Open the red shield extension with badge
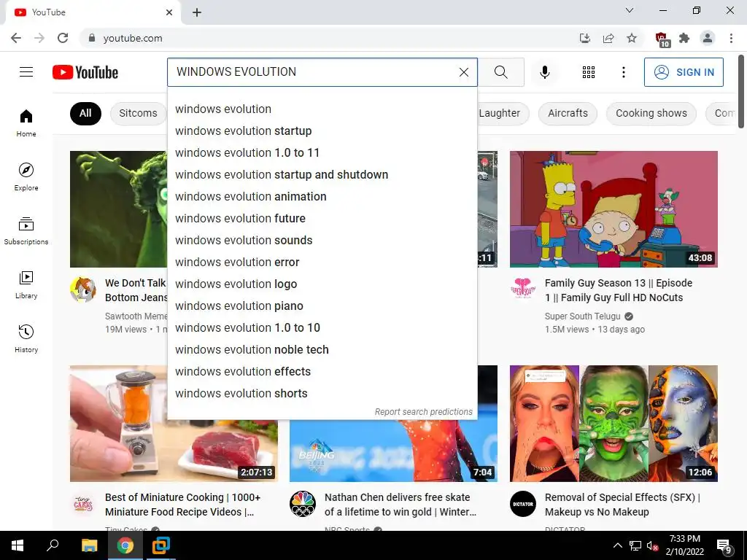The width and height of the screenshot is (747, 560). tap(662, 39)
